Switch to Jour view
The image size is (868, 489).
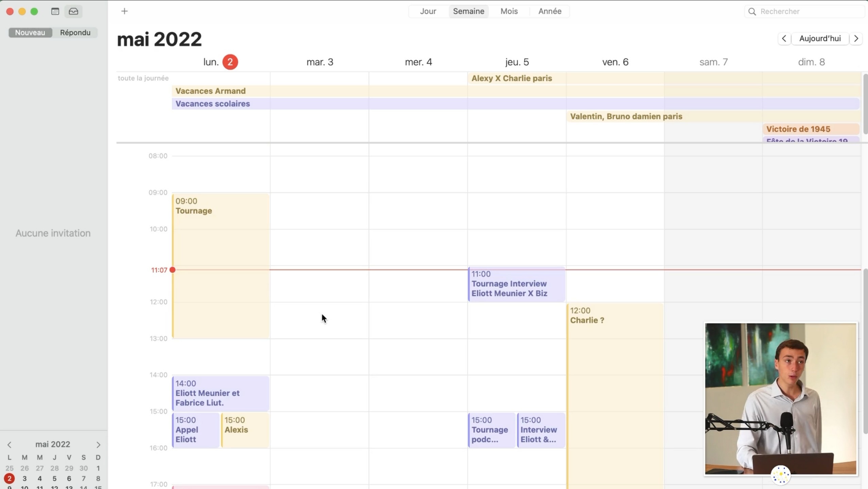coord(428,11)
